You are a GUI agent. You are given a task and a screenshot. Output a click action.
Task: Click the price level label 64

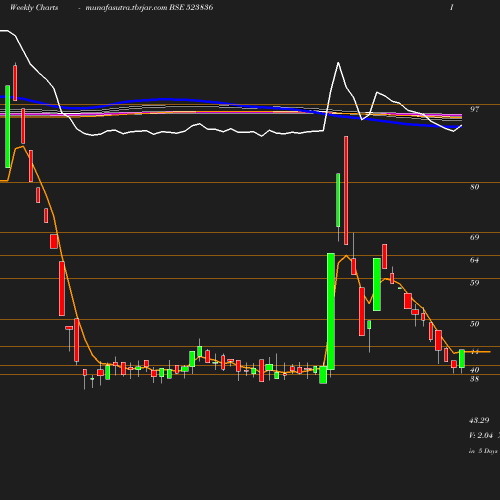(x=474, y=260)
